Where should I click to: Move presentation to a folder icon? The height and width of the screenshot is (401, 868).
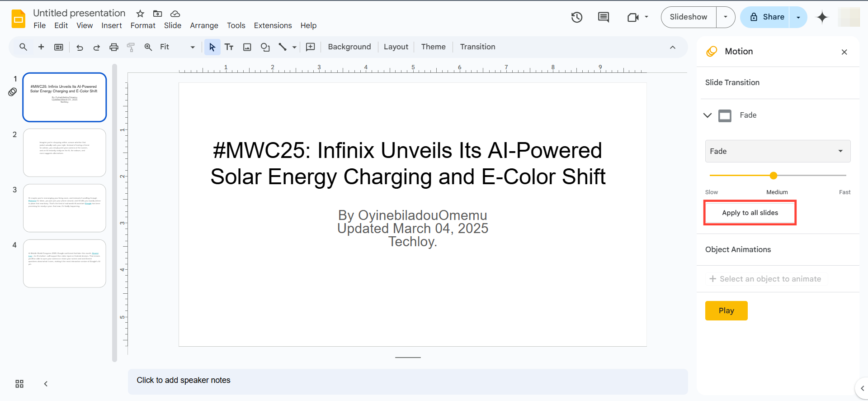coord(157,14)
